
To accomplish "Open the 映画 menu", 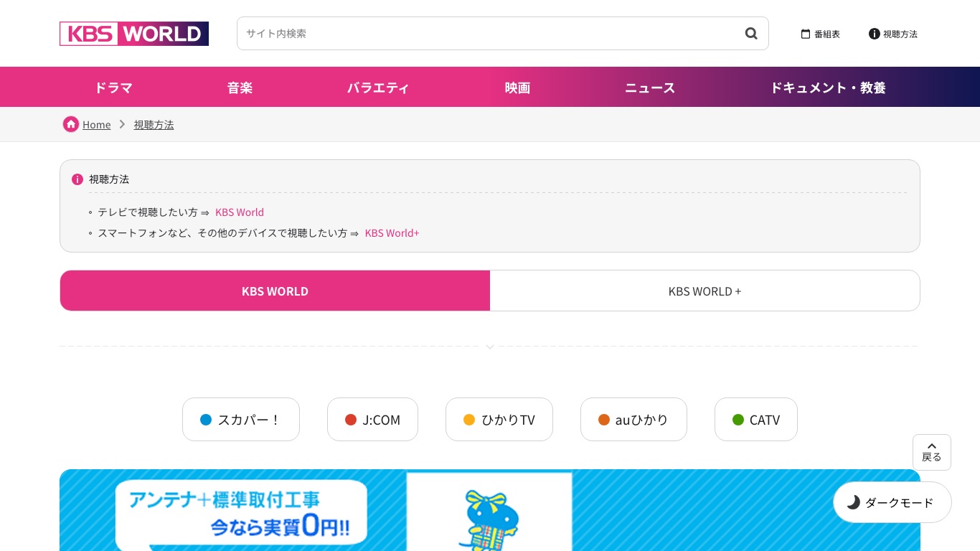I will click(517, 88).
